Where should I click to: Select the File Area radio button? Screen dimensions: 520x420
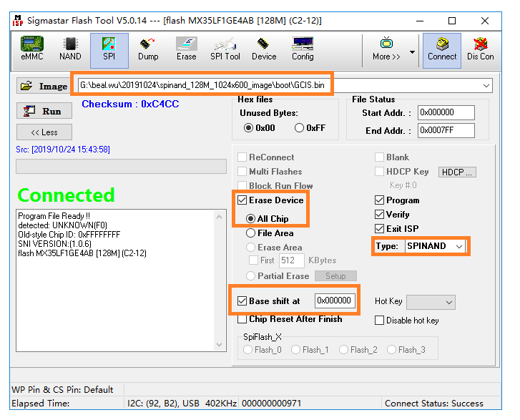point(250,233)
